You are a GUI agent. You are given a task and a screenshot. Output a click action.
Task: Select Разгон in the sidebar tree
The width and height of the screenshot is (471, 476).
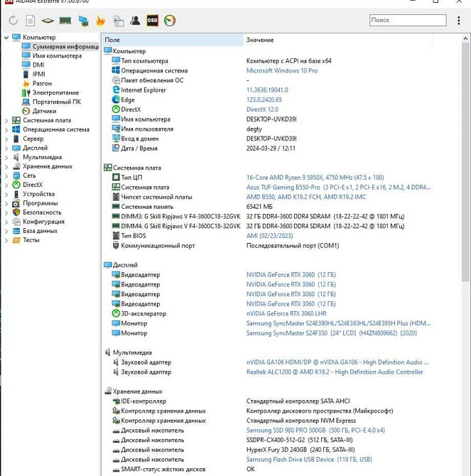[42, 84]
